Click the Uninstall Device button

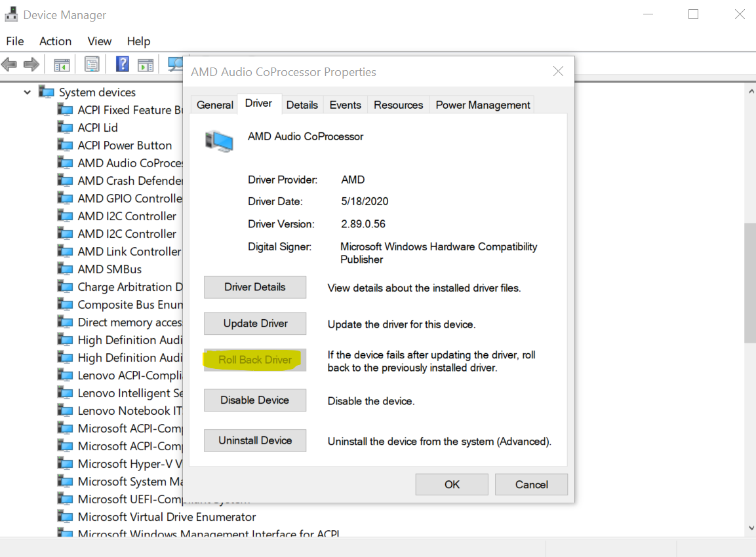(255, 440)
